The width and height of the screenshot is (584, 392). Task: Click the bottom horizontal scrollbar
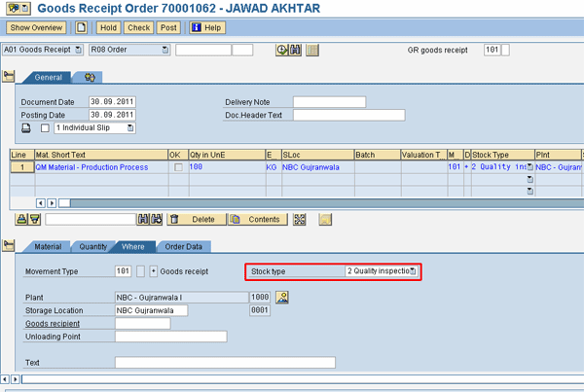(x=292, y=377)
